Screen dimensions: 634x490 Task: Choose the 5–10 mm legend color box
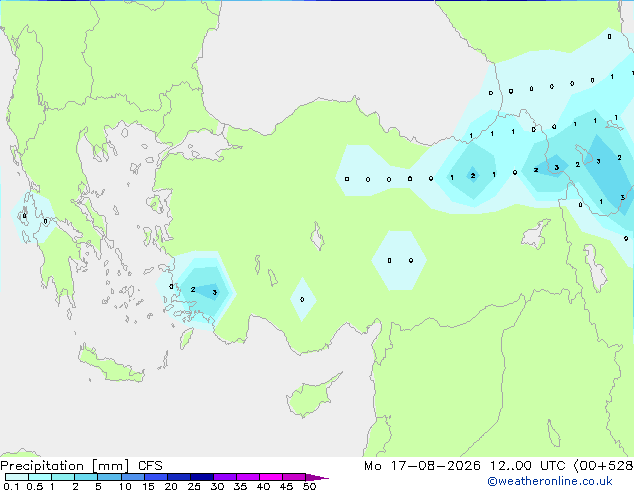(x=109, y=477)
